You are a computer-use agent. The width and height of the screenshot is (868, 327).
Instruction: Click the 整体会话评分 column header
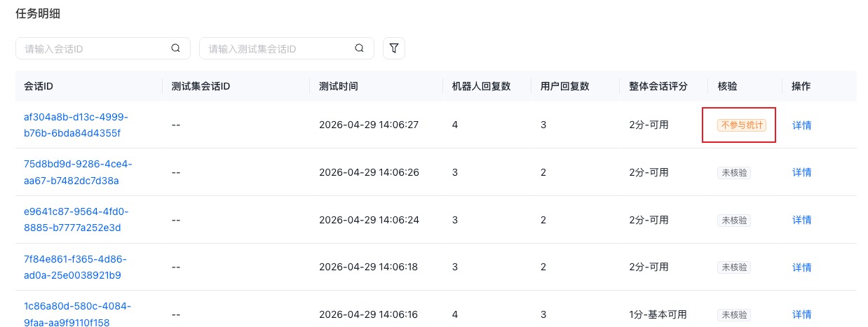658,86
